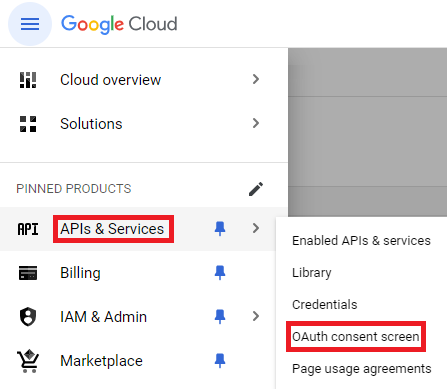This screenshot has height=389, width=447.
Task: Unpin Marketplace from pinned products
Action: pyautogui.click(x=220, y=361)
